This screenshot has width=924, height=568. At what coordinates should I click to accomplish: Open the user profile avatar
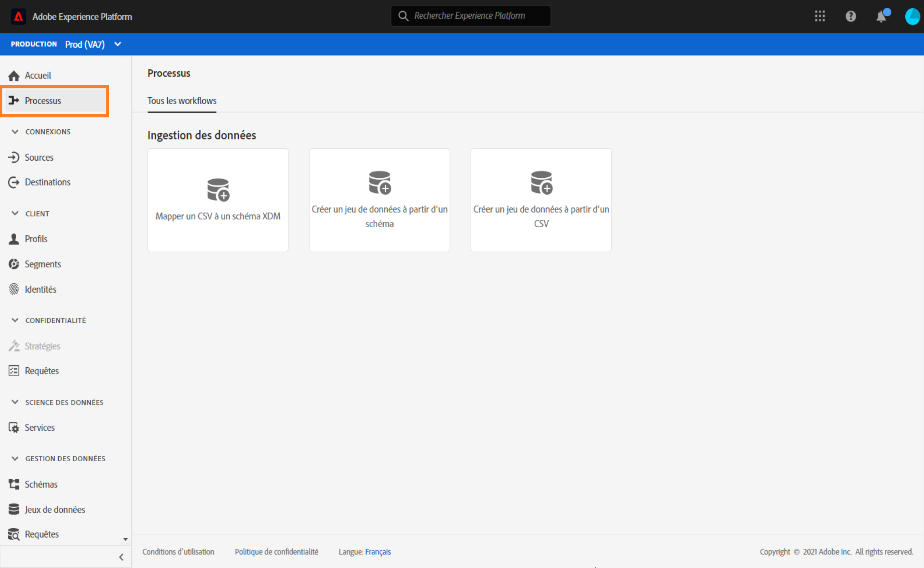[912, 17]
